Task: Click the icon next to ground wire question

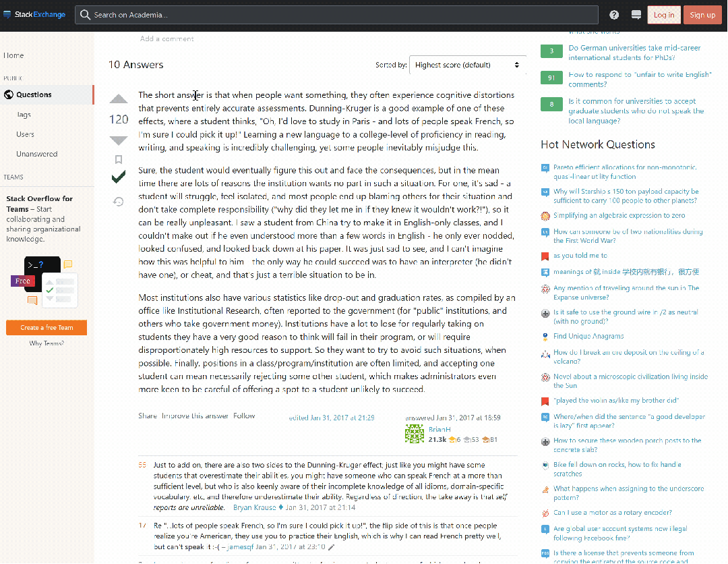Action: point(545,313)
